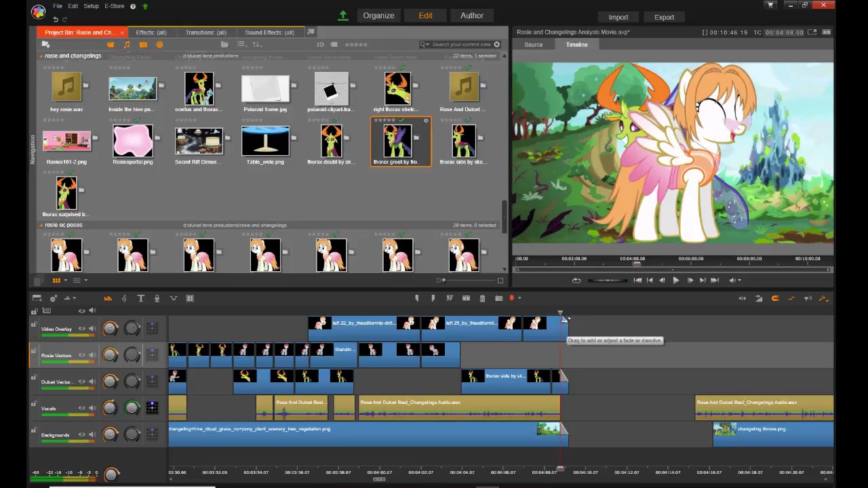The width and height of the screenshot is (868, 488).
Task: Open library sort order dropdown
Action: coord(258,45)
